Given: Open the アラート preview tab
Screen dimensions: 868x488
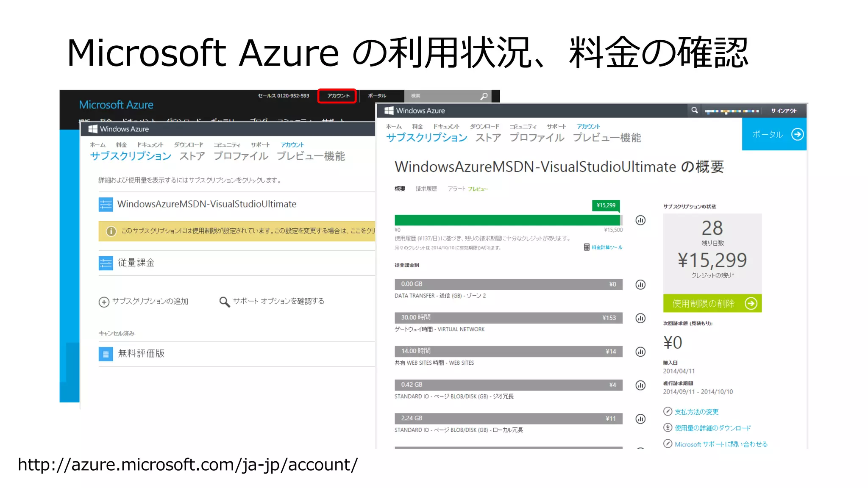Looking at the screenshot, I should [467, 189].
